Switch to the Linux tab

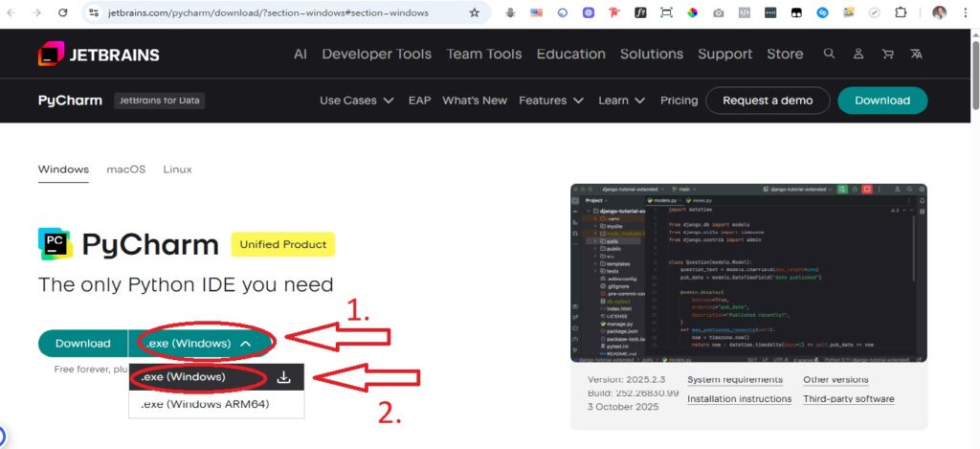(177, 169)
